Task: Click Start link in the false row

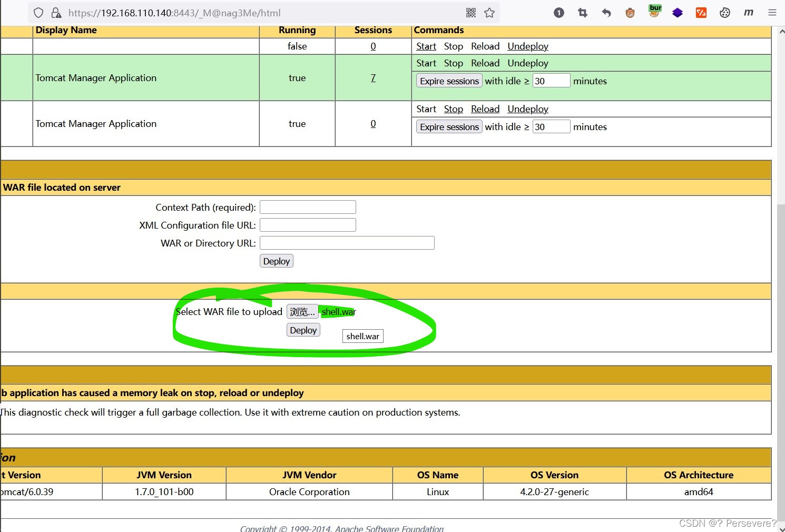Action: tap(426, 46)
